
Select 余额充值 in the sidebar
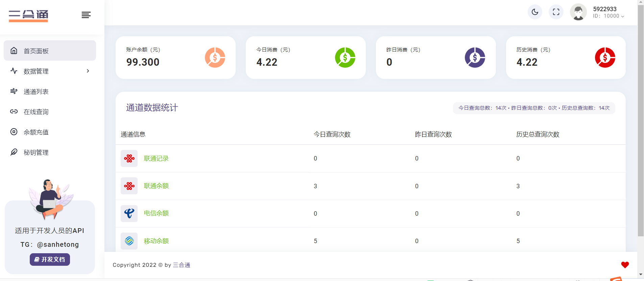coord(36,132)
